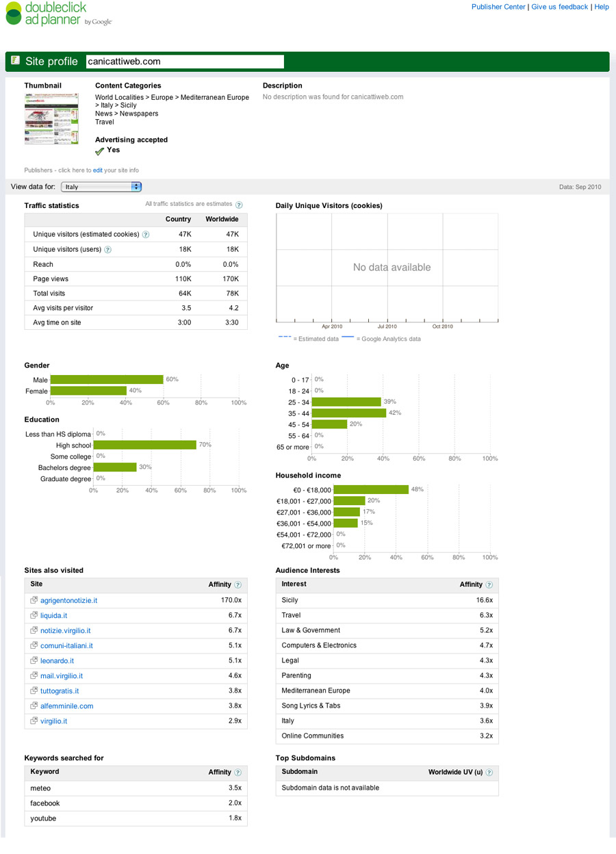Click the 16.6x affinity value for Sicily
This screenshot has height=854, width=616.
pyautogui.click(x=485, y=600)
